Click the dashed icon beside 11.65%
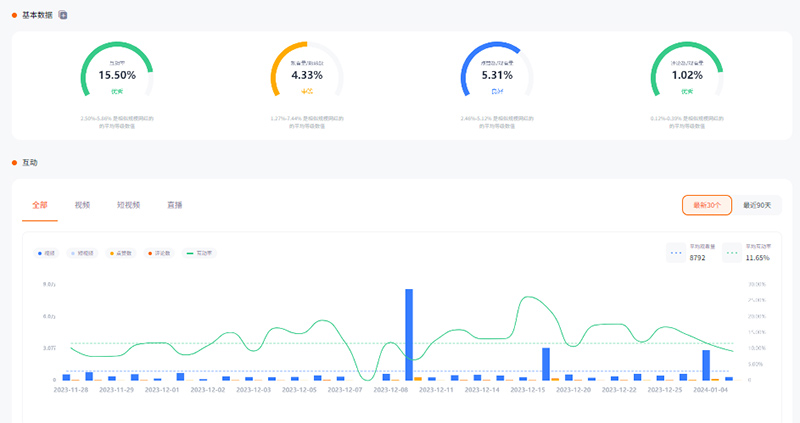Viewport: 800px width, 423px height. coord(732,253)
